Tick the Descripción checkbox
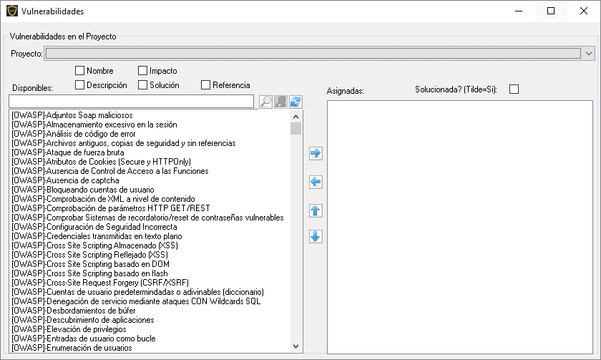 (80, 85)
